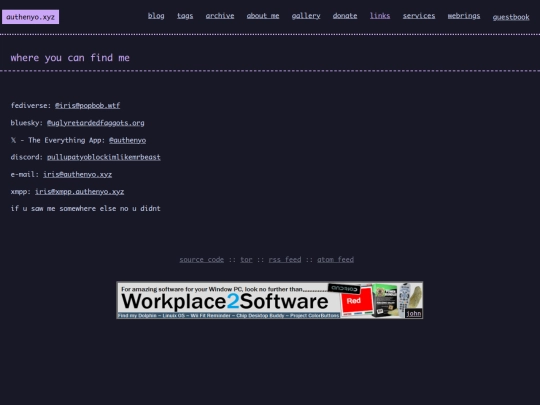
Task: Open the webrings page
Action: [464, 16]
